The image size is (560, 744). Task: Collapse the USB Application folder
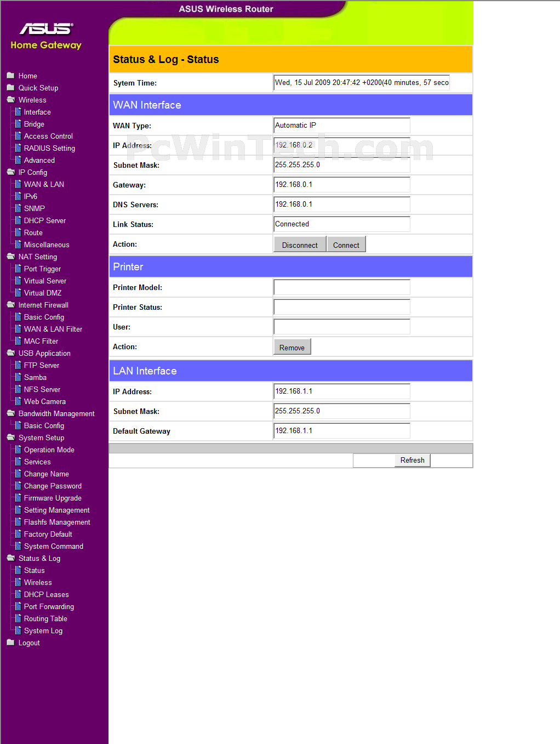[10, 353]
